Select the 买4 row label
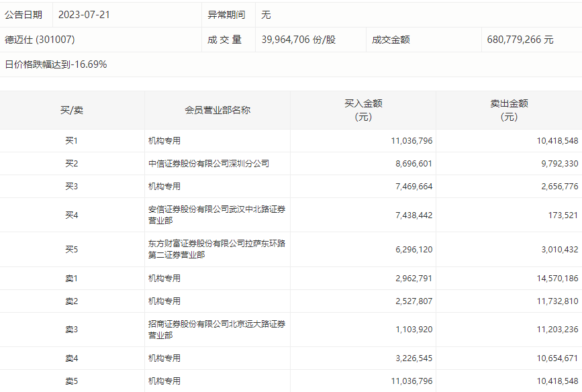Screen dimensions: 582x392 click(72, 215)
